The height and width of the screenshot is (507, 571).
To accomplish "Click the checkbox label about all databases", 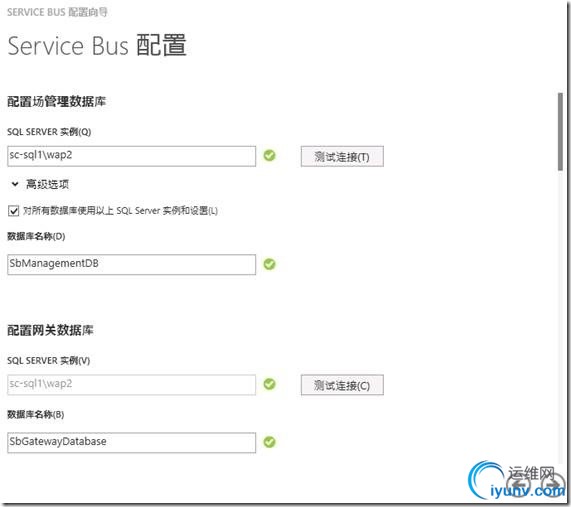I will [x=120, y=211].
